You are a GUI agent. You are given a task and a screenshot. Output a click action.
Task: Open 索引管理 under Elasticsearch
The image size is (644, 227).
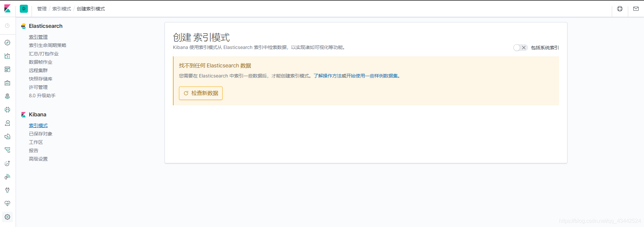(x=38, y=37)
